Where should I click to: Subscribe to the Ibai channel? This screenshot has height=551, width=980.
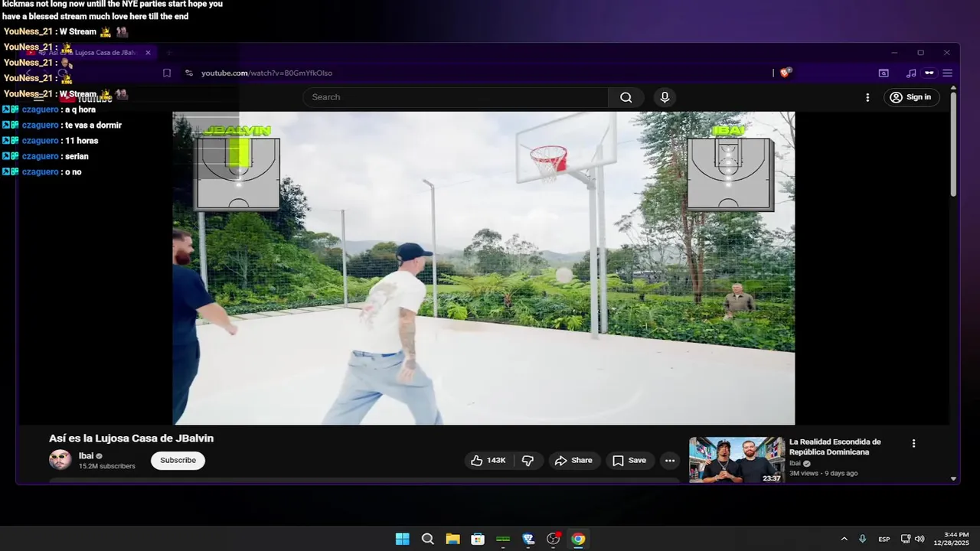click(178, 460)
